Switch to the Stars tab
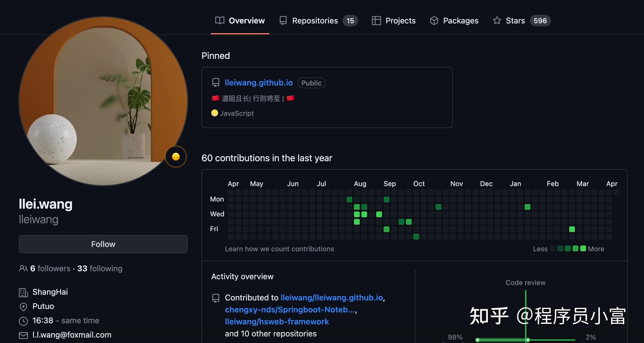644x343 pixels. pyautogui.click(x=515, y=21)
